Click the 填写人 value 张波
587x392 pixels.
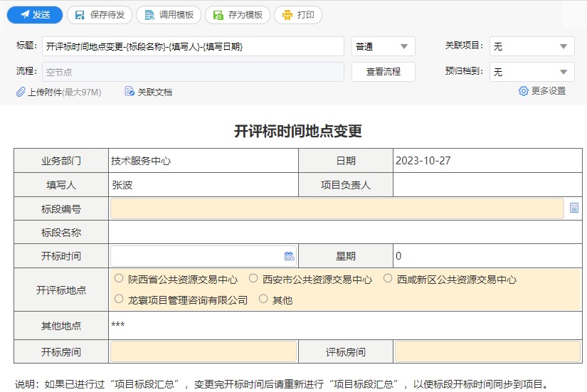pyautogui.click(x=122, y=185)
